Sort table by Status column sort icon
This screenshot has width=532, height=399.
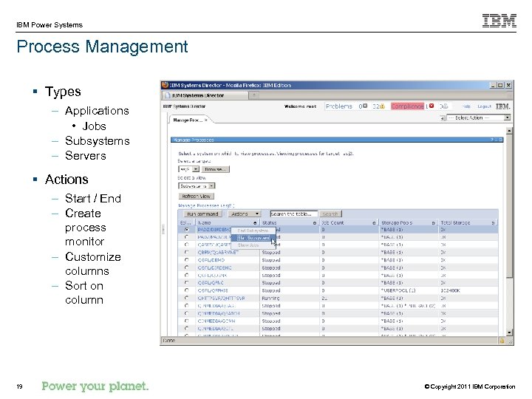tap(315, 223)
